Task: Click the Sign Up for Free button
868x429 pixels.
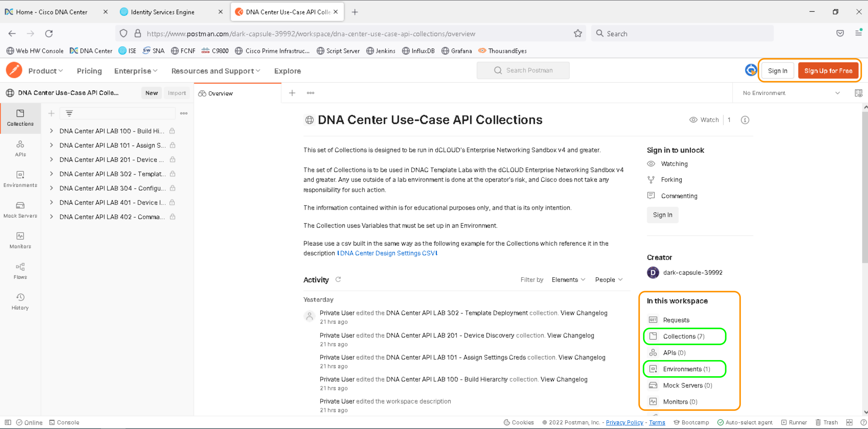Action: (829, 70)
